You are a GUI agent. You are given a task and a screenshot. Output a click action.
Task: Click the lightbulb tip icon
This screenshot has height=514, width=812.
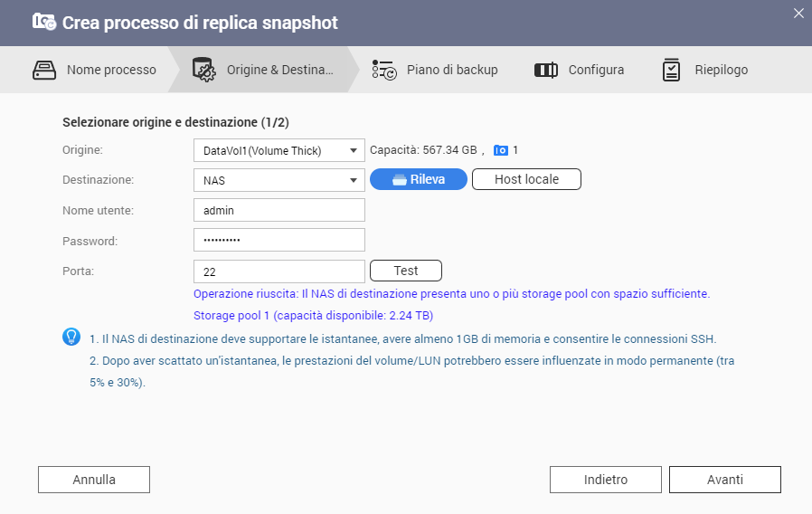point(71,337)
